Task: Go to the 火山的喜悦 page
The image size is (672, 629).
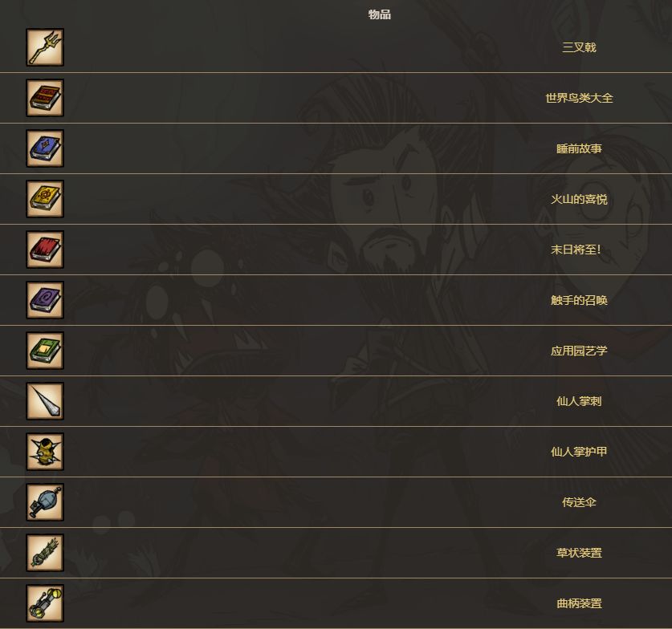Action: pyautogui.click(x=579, y=199)
